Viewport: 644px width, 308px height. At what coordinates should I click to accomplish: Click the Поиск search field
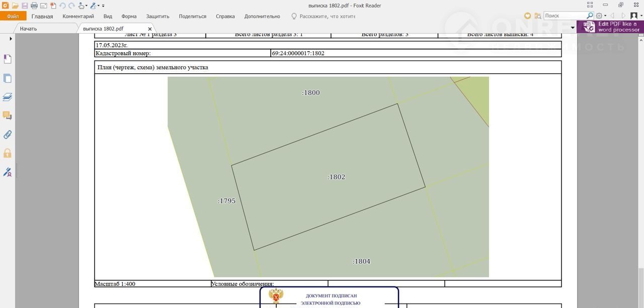[x=565, y=16]
